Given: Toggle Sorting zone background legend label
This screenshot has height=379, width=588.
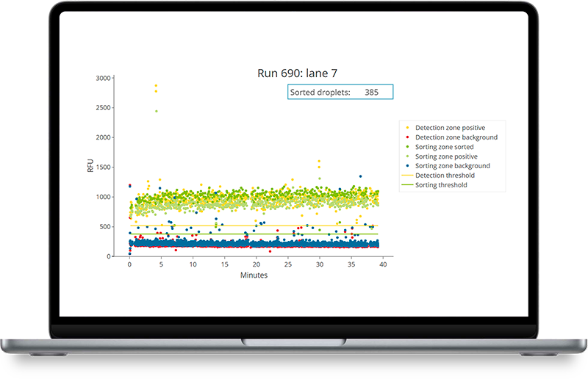Looking at the screenshot, I should click(x=452, y=166).
